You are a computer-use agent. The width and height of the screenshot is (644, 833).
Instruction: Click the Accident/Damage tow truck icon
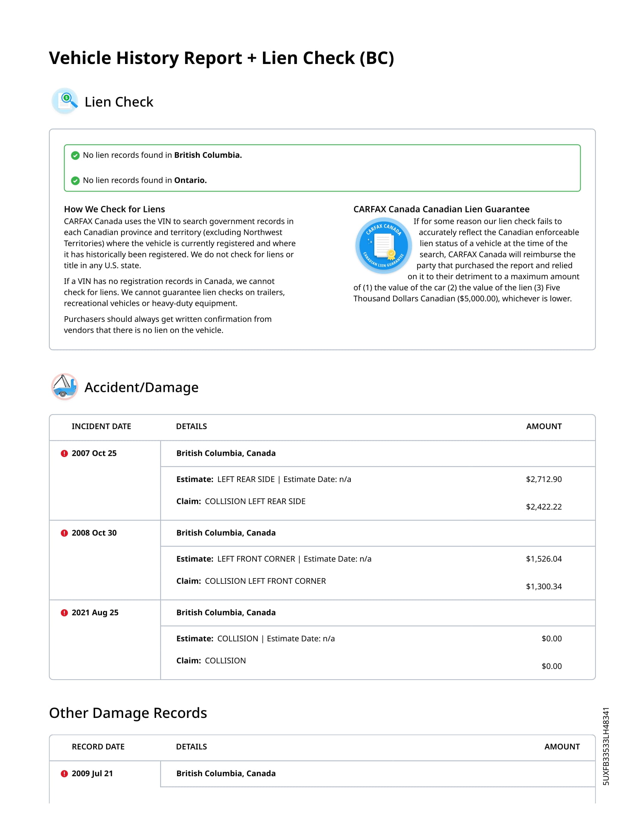(x=64, y=386)
